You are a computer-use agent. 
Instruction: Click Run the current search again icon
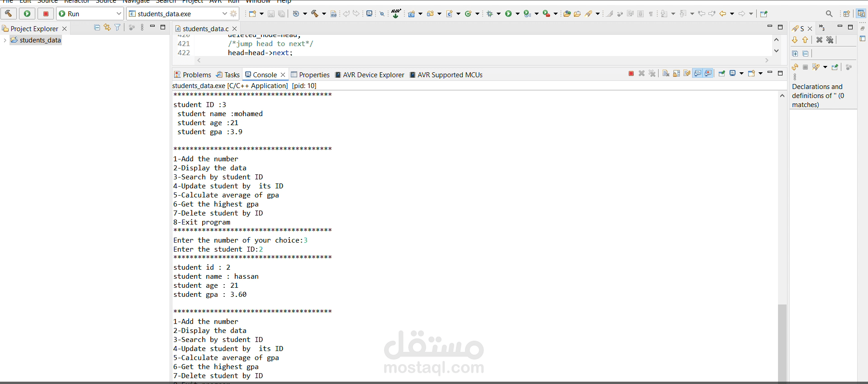795,67
